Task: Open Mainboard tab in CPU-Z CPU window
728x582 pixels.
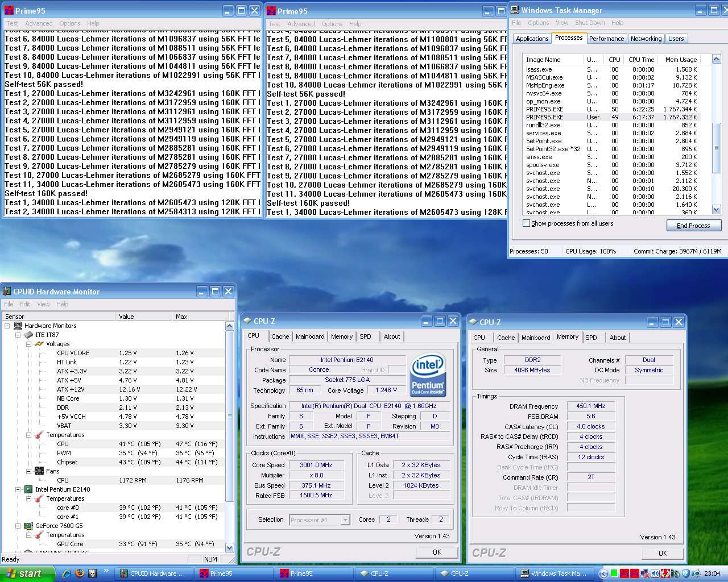Action: [x=310, y=336]
